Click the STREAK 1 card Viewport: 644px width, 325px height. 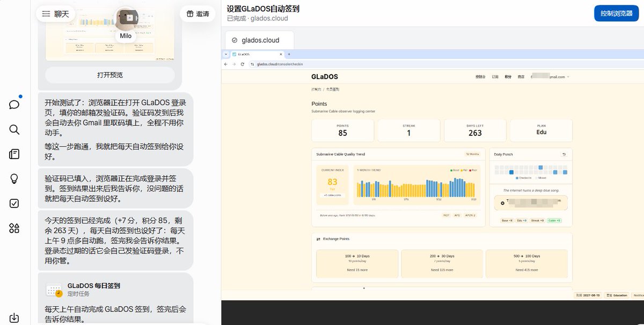pyautogui.click(x=409, y=131)
